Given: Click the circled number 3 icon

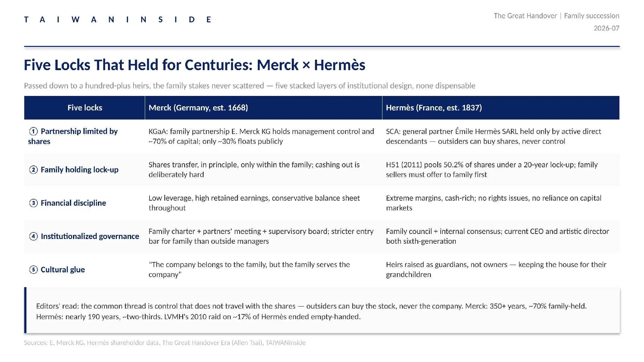Looking at the screenshot, I should (x=33, y=203).
